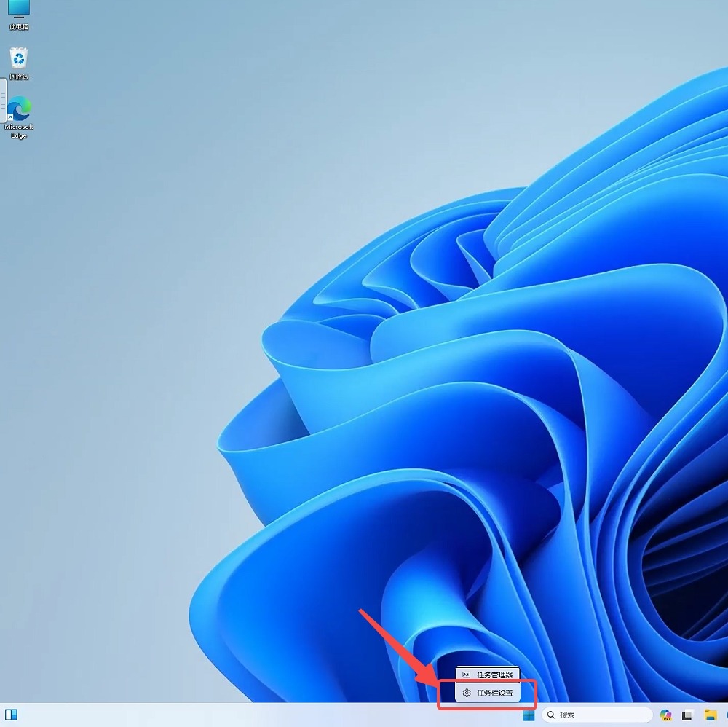Choose 任务管理器 from the context menu

(x=494, y=675)
